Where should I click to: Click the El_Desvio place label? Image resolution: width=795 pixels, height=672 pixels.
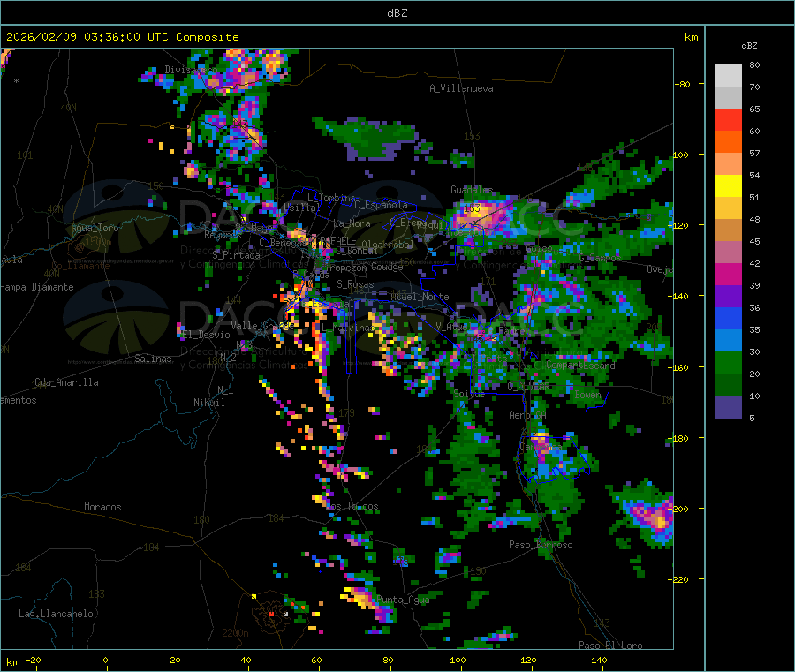point(207,335)
